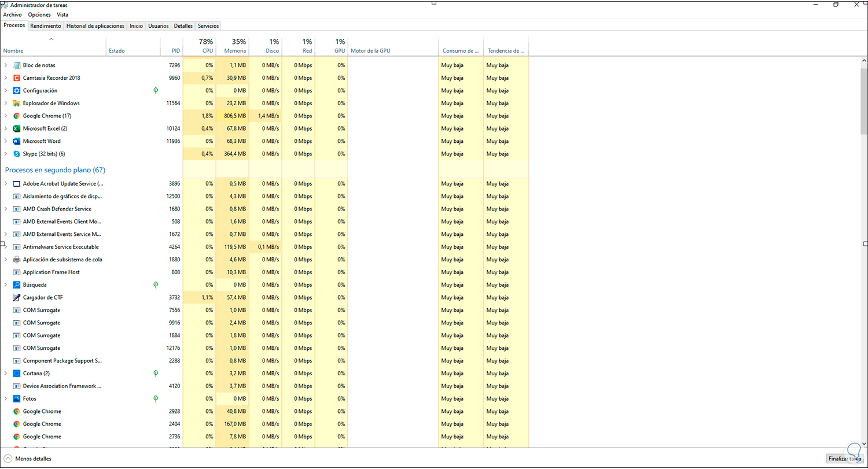Switch to the Inicio tab

tap(137, 26)
